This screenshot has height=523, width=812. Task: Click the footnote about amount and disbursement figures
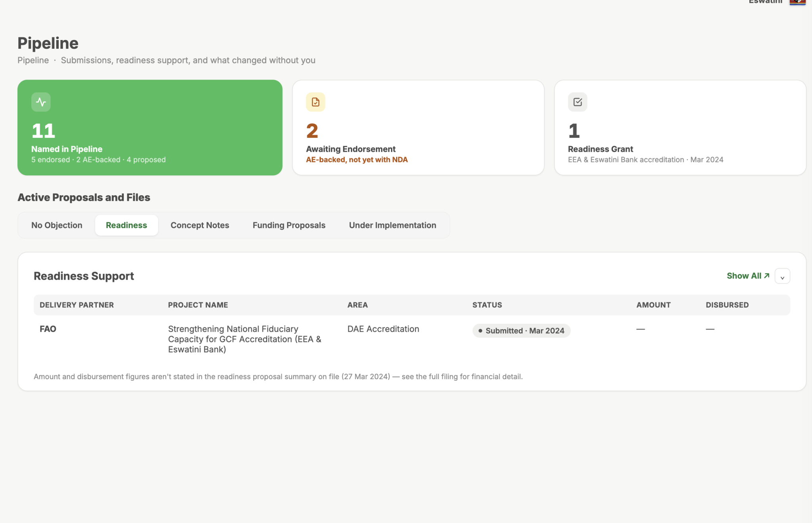(278, 376)
